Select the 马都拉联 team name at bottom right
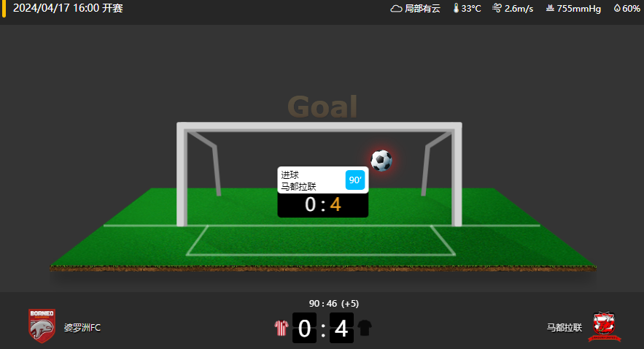 [x=565, y=328]
